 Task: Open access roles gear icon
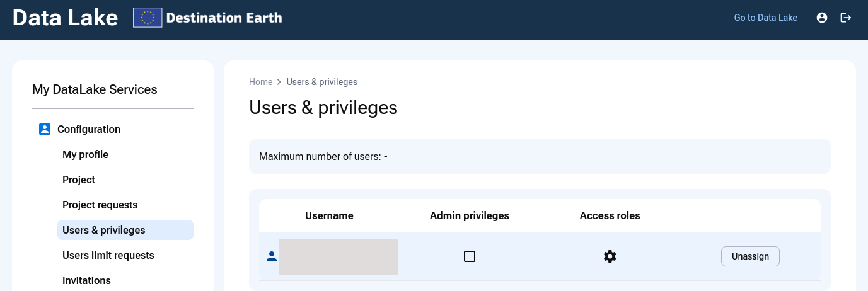click(610, 256)
